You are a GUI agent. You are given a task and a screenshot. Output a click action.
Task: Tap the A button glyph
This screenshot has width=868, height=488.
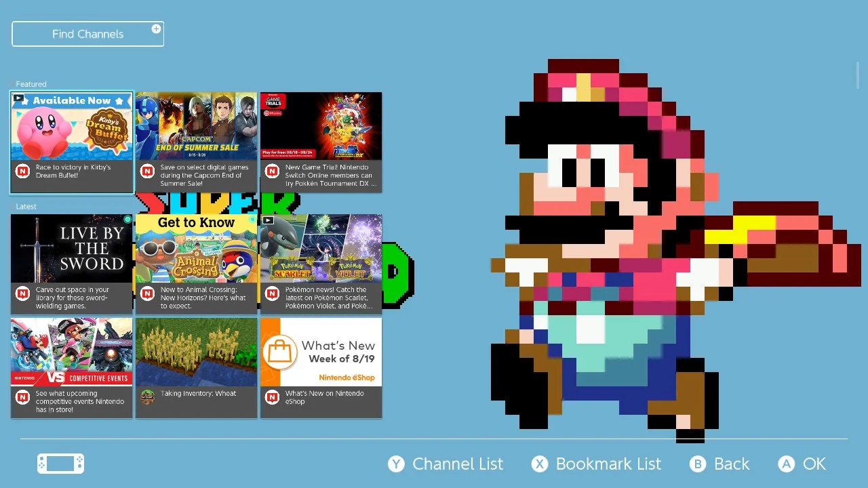[786, 464]
